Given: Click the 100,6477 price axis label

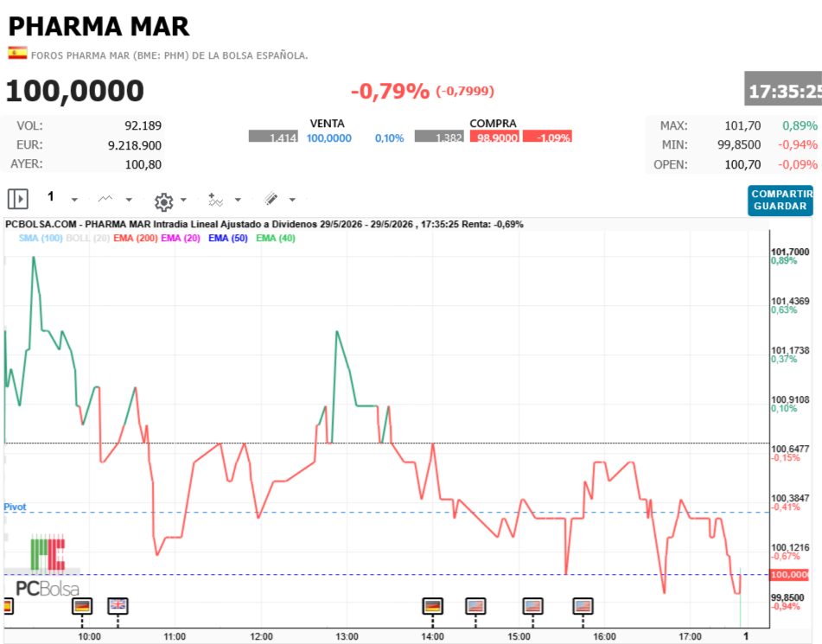Looking at the screenshot, I should coord(790,449).
